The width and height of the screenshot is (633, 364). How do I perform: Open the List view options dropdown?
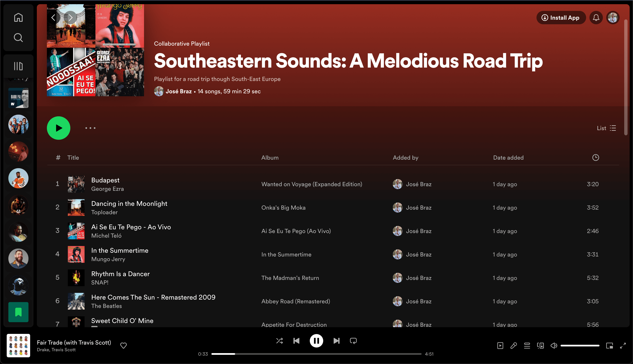[606, 128]
